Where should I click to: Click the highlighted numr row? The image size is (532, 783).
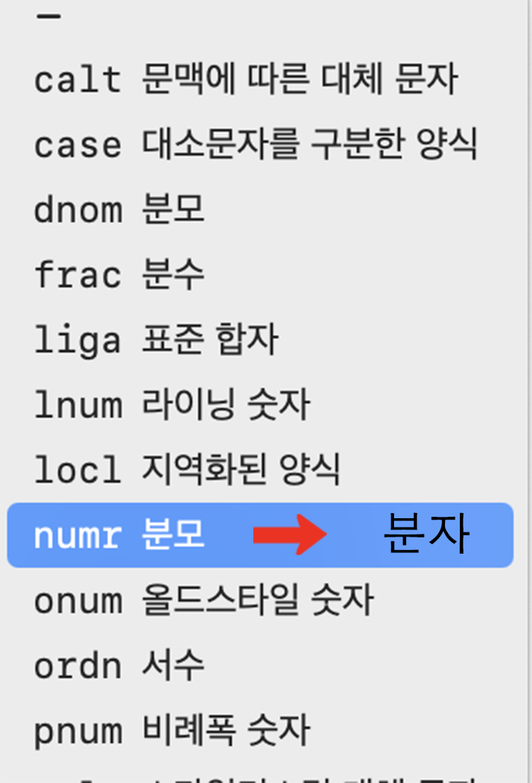(260, 535)
